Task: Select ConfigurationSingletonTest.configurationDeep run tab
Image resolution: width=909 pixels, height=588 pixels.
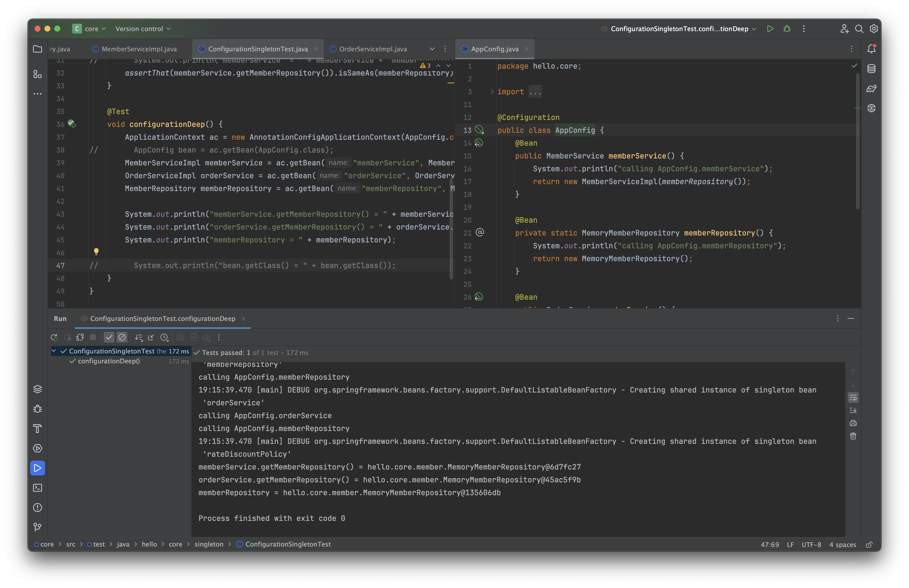Action: pos(162,319)
